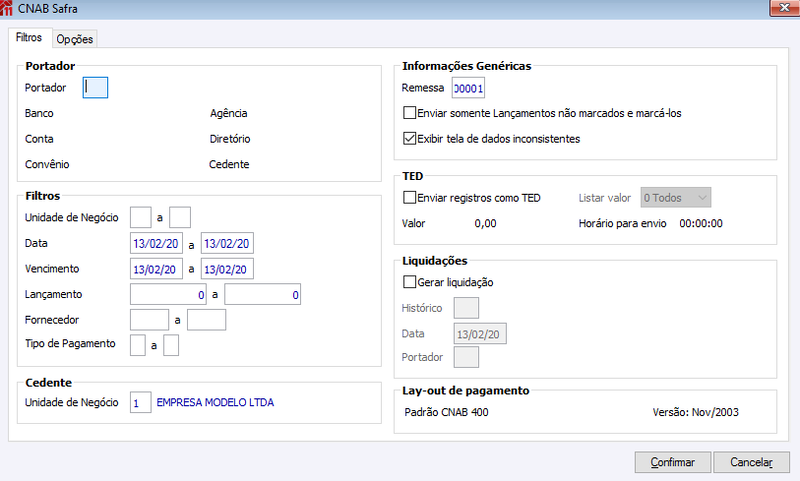This screenshot has height=481, width=800.
Task: Click the Cancelar button
Action: click(x=752, y=462)
